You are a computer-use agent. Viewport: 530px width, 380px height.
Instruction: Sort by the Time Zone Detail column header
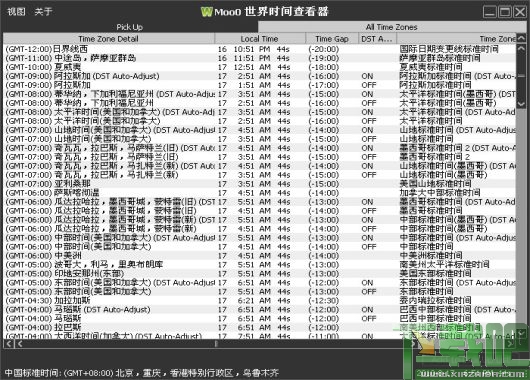109,39
